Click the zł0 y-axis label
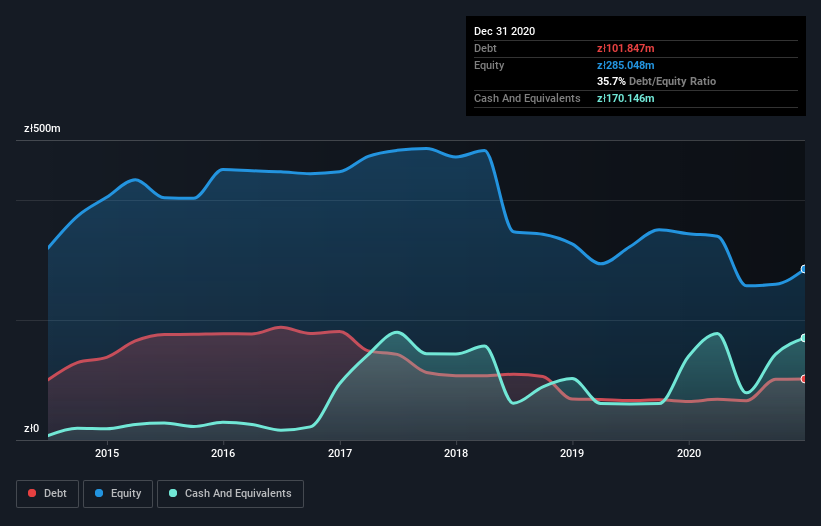This screenshot has width=821, height=526. (31, 429)
